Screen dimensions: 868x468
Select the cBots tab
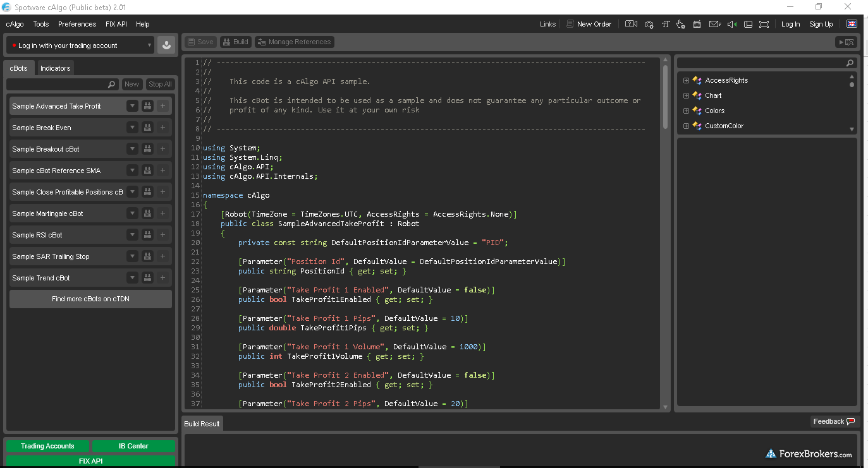19,68
